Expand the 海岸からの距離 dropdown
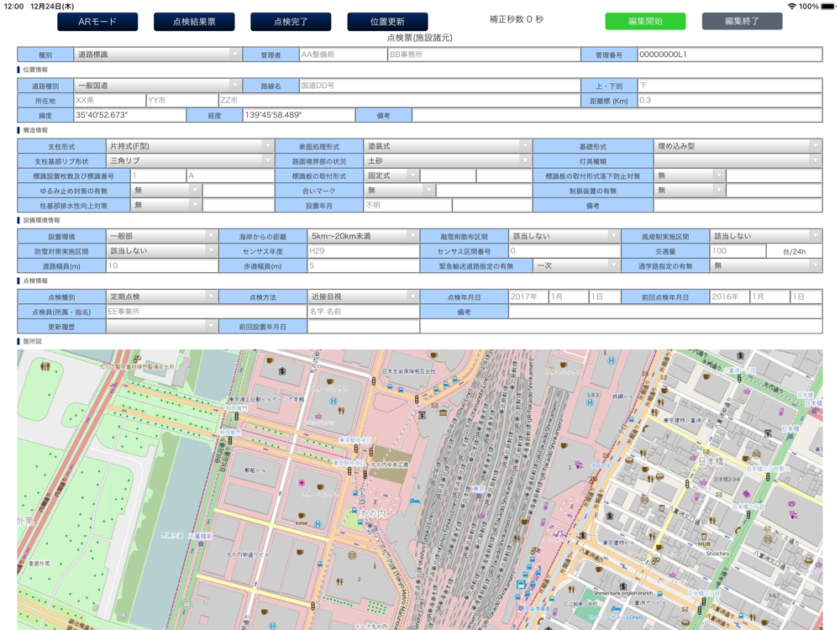Screen dimensions: 840x630 click(363, 237)
